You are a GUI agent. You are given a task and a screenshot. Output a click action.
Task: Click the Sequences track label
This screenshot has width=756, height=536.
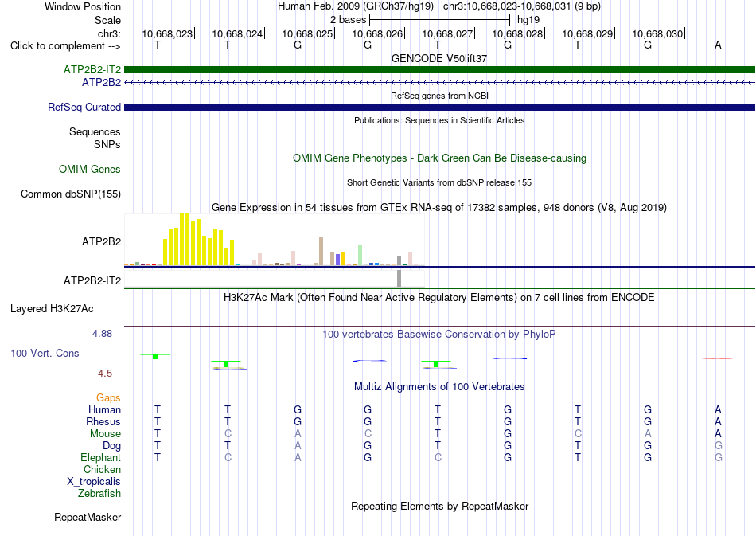coord(95,131)
